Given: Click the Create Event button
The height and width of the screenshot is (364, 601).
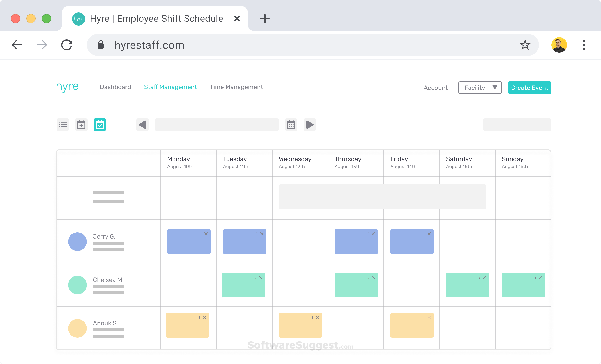Looking at the screenshot, I should coord(529,88).
